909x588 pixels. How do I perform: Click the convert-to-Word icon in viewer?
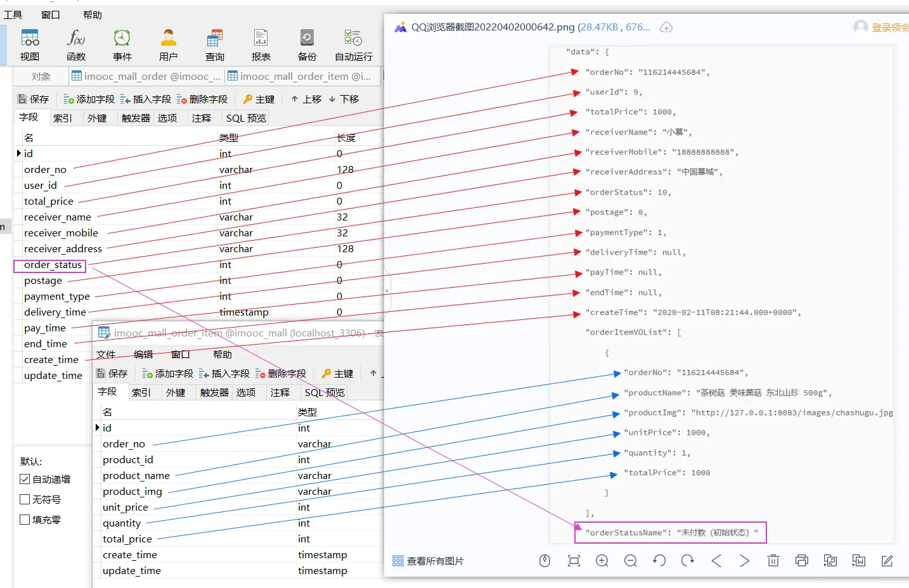click(859, 561)
